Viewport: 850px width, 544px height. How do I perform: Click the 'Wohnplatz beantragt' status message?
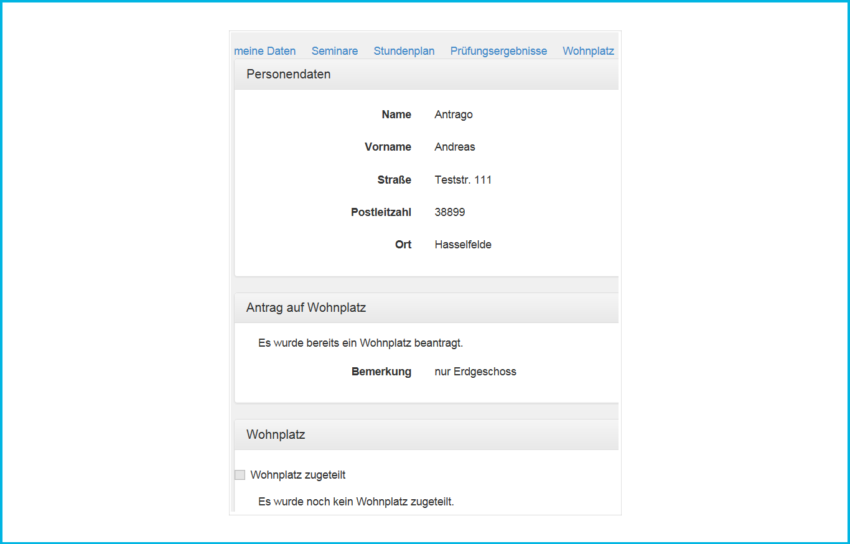click(360, 343)
